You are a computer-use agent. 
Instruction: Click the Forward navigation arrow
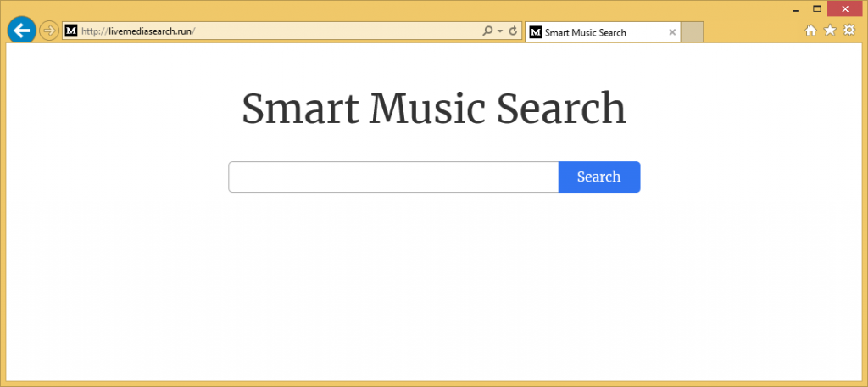click(x=49, y=31)
